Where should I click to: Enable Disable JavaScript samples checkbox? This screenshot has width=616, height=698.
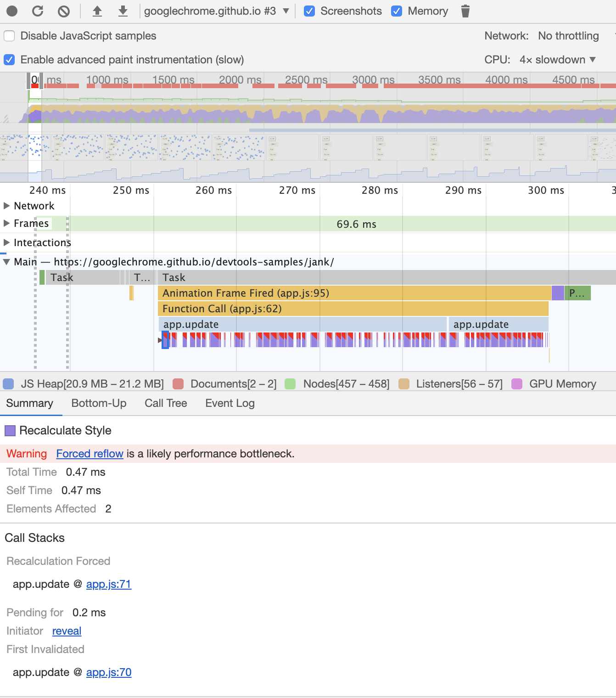[9, 36]
